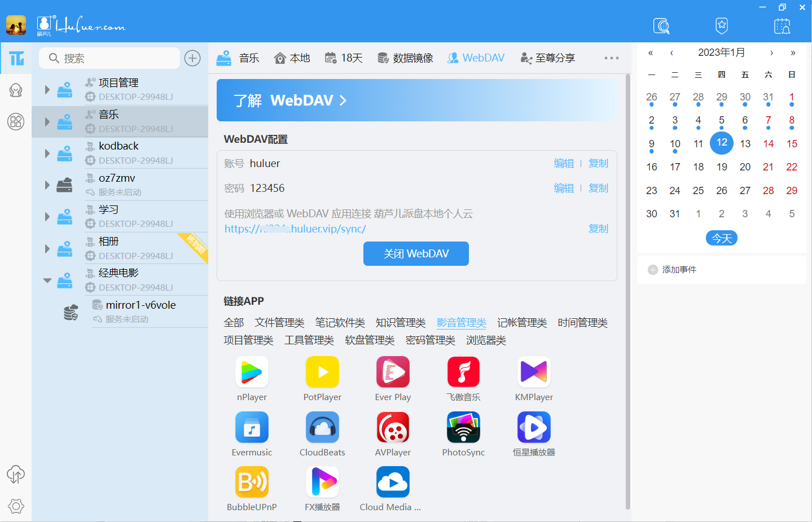Select the Cloud Media app icon

[x=393, y=482]
